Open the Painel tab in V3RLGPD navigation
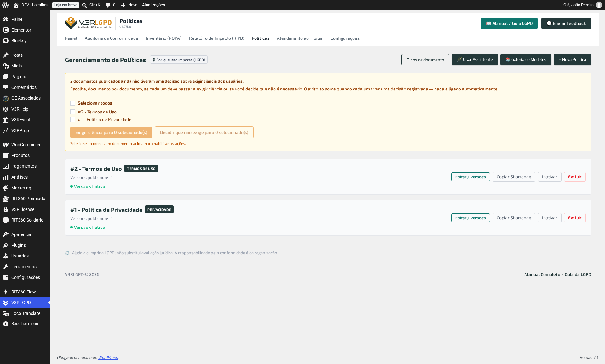605x364 pixels. coord(71,38)
